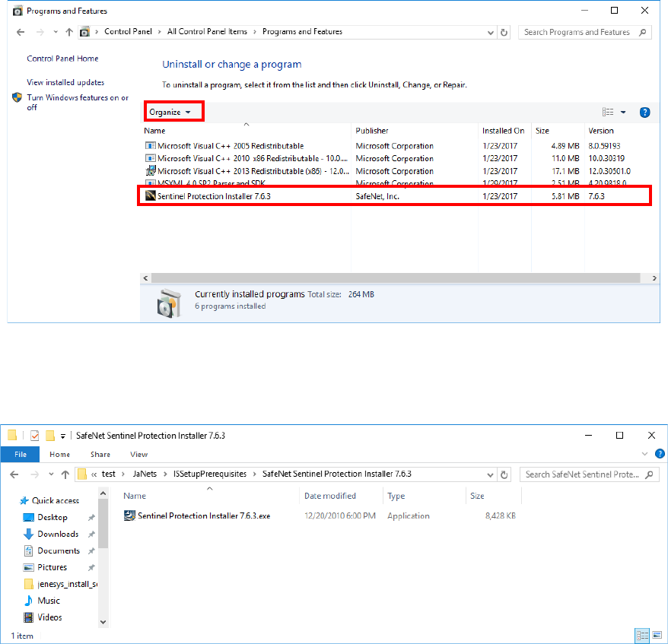Click horizontal scrollbar left arrow in program list

pos(146,278)
